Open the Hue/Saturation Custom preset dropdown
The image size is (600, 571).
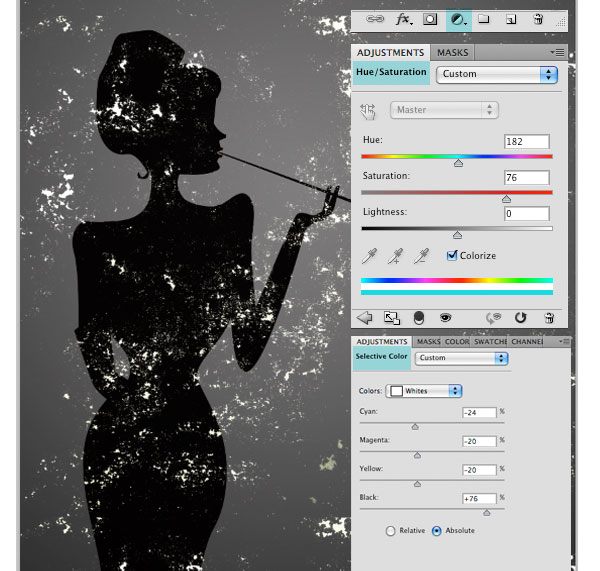(497, 74)
